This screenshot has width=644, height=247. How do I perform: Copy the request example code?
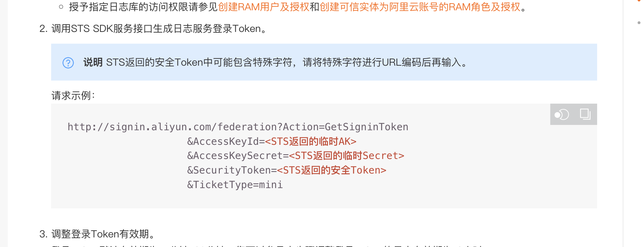click(x=585, y=114)
